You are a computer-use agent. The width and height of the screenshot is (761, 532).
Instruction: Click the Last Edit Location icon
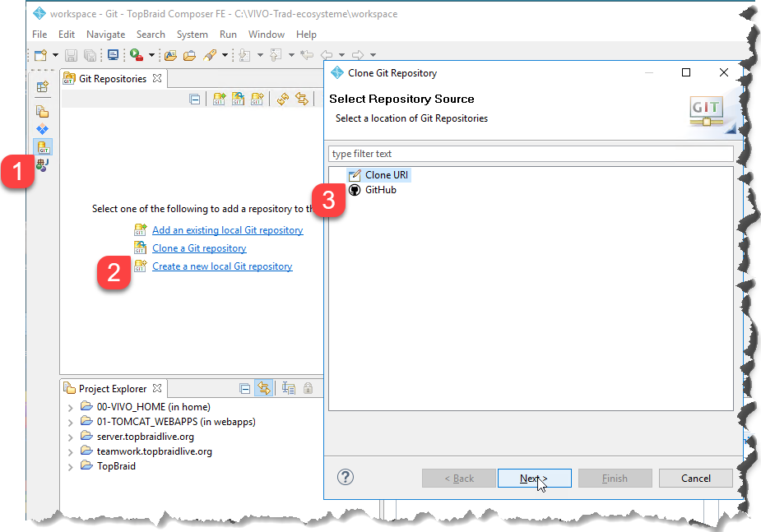click(307, 55)
